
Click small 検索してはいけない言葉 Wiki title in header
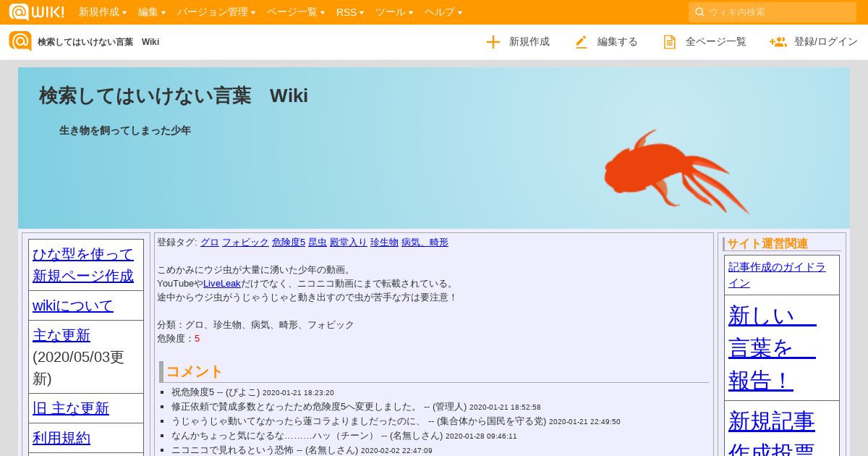98,42
